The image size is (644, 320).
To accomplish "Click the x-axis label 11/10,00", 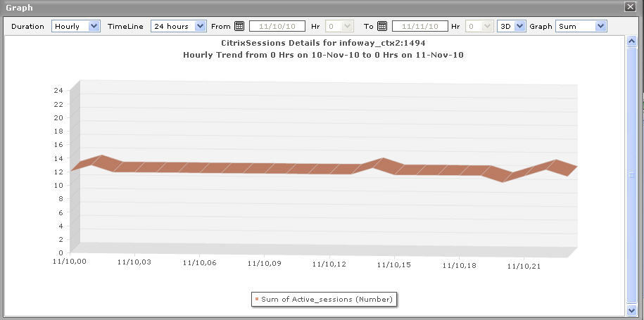I will click(70, 261).
